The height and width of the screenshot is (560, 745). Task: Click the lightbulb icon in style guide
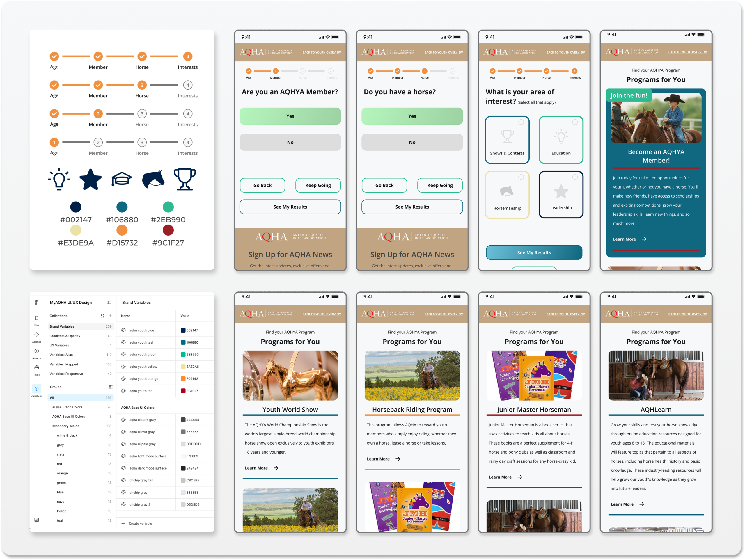[x=59, y=179]
